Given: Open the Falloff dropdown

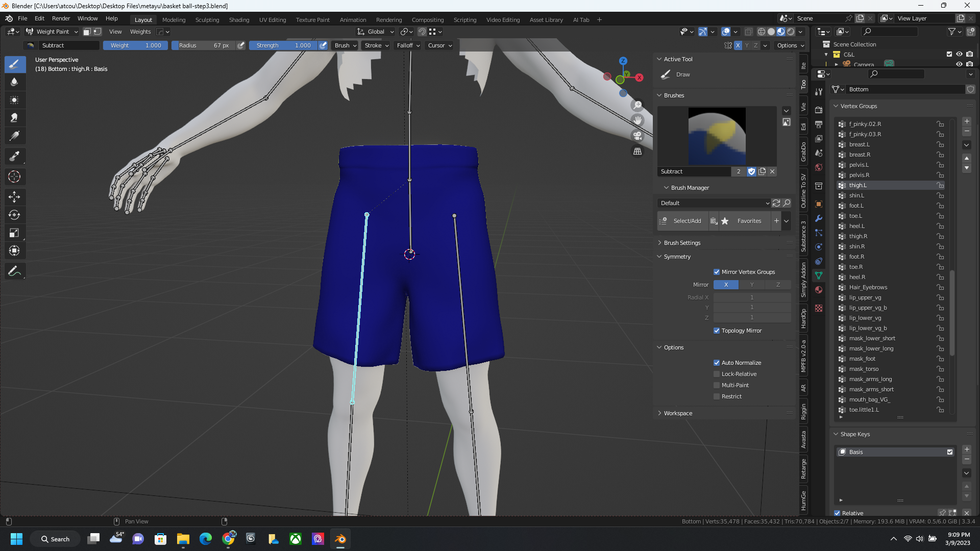Looking at the screenshot, I should click(408, 45).
